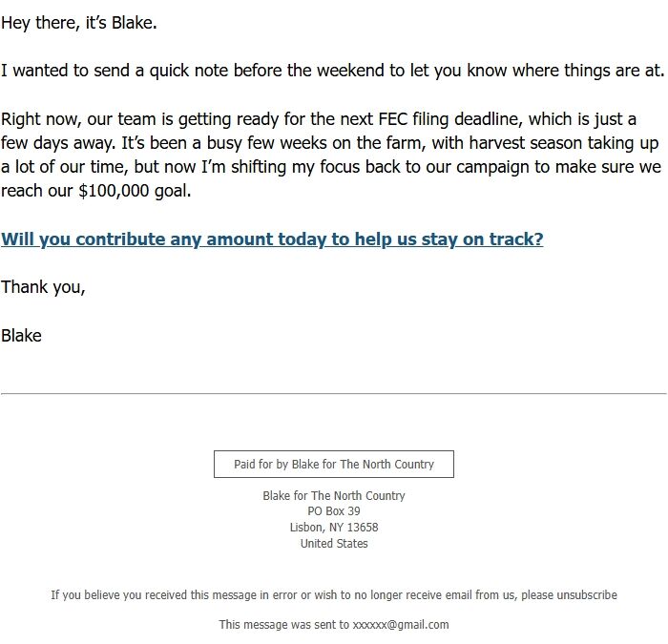The width and height of the screenshot is (668, 644).
Task: Click the 'Blake' signature below Thank you
Action: (x=21, y=336)
